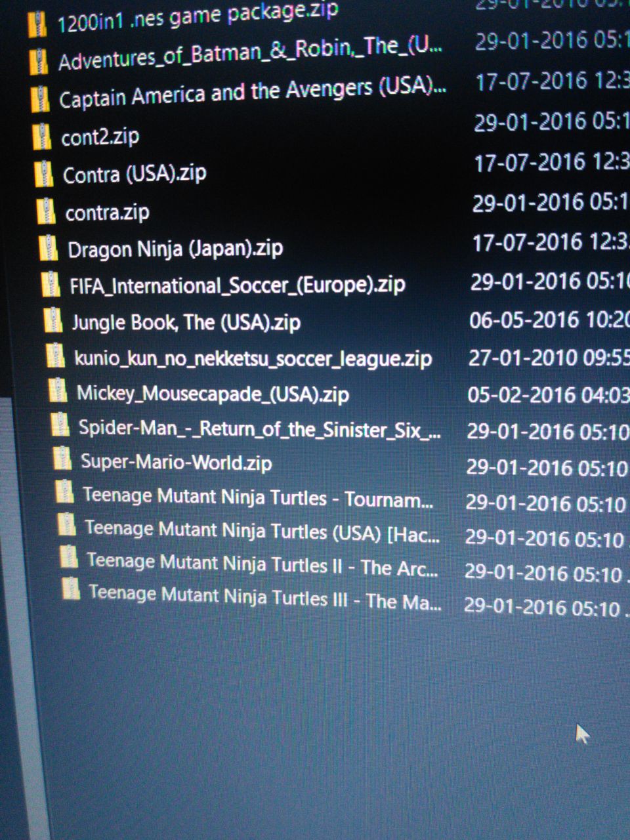Click the zip icon beside Teenage Mutant Ninja Turtles (USA) [Hac...
This screenshot has height=840, width=630.
[x=66, y=525]
